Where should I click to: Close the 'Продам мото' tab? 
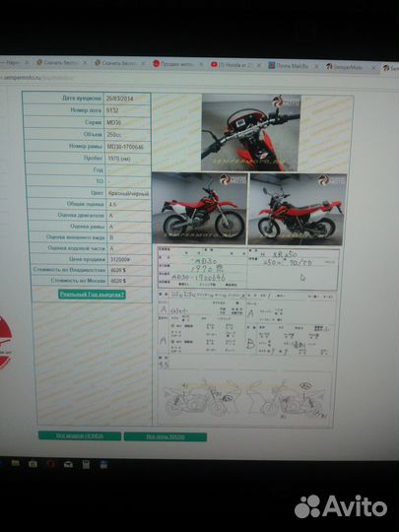201,64
